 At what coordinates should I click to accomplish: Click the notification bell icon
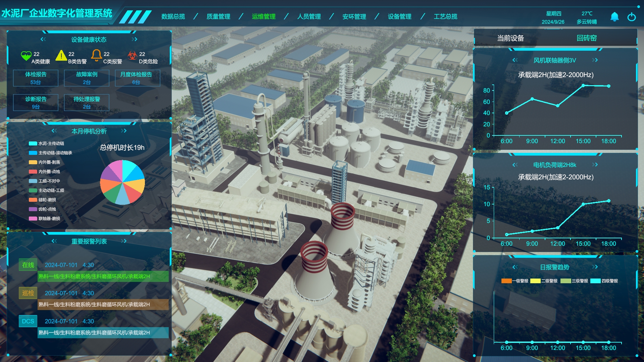tap(614, 17)
